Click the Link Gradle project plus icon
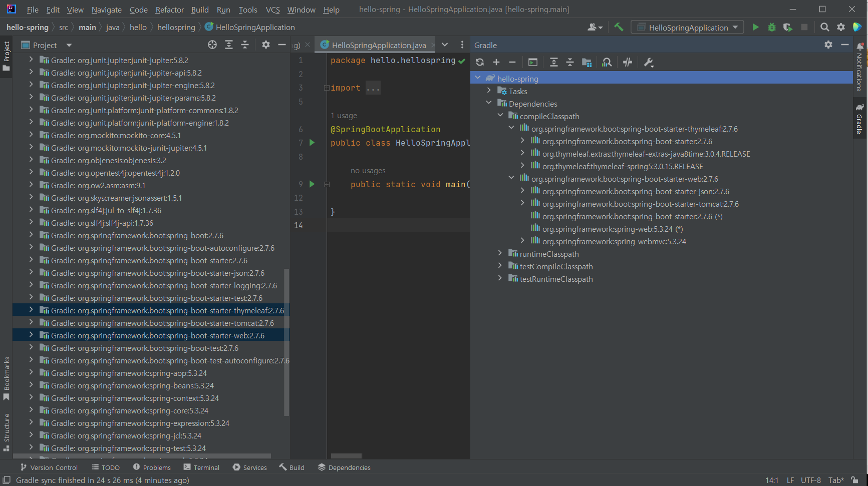 496,63
